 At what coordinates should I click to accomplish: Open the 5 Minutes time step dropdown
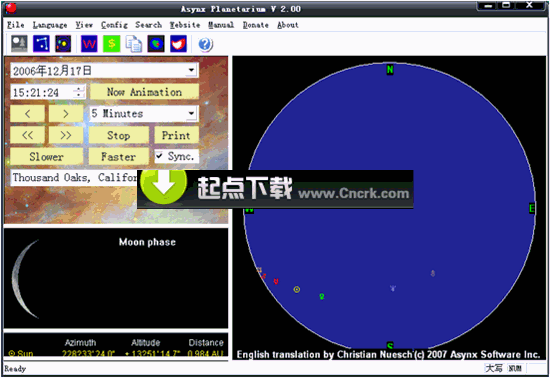pos(191,113)
